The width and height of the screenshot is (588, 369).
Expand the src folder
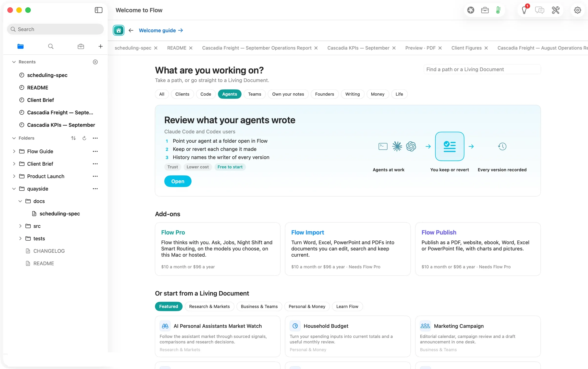(x=20, y=226)
